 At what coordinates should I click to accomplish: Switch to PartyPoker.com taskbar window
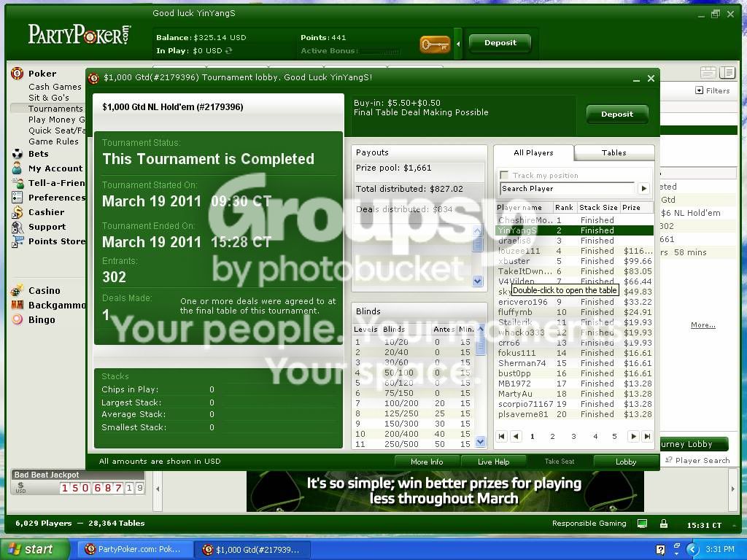tap(135, 550)
